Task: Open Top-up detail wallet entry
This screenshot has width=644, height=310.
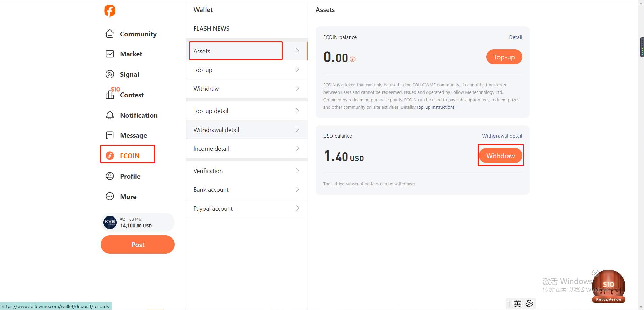Action: (247, 111)
